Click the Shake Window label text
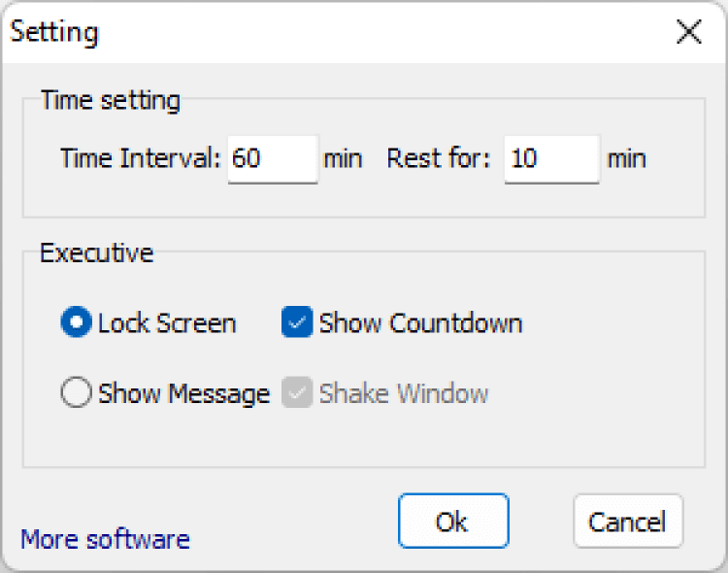The height and width of the screenshot is (573, 728). pos(403,393)
